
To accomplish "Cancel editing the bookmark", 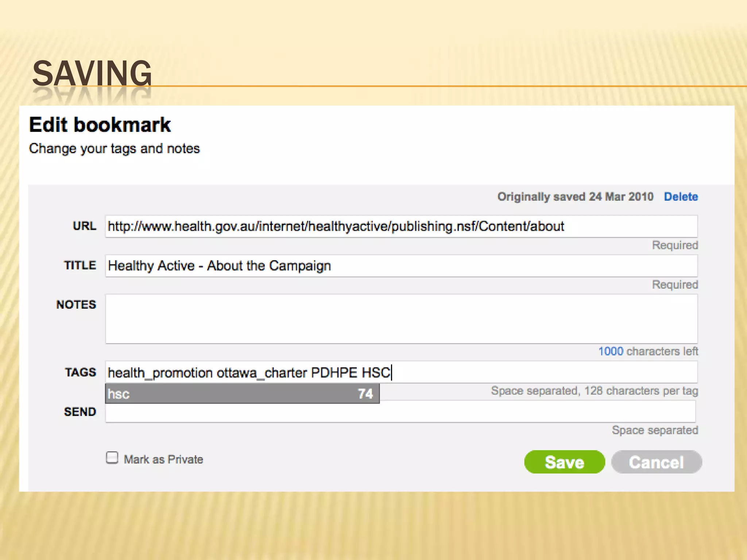I will point(656,462).
